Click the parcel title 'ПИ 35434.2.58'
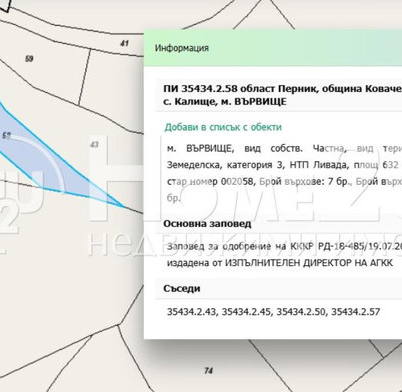The image size is (402, 392). tap(200, 89)
